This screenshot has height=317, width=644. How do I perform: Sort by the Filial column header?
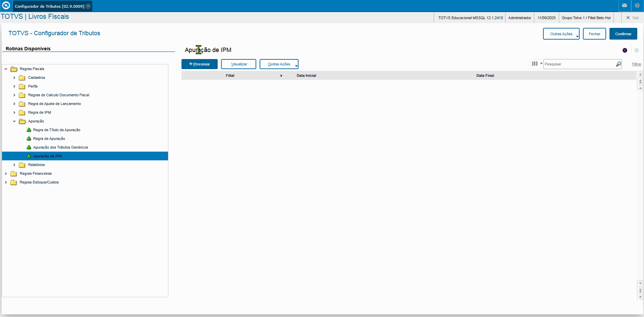230,75
